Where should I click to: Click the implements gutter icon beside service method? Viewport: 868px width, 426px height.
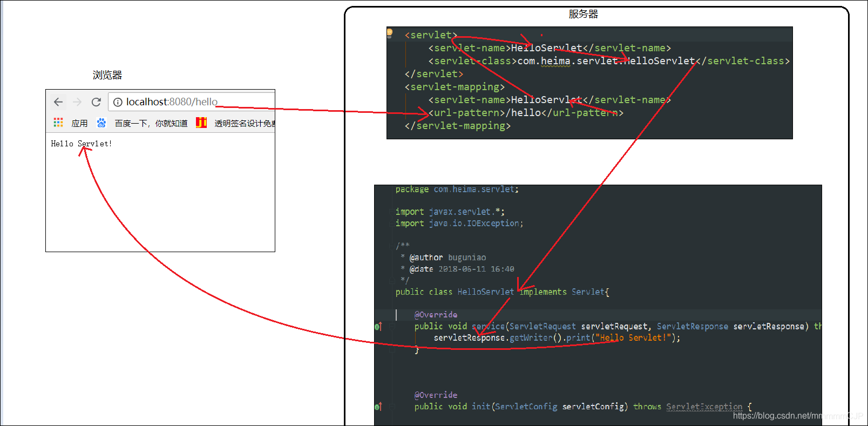(x=378, y=326)
